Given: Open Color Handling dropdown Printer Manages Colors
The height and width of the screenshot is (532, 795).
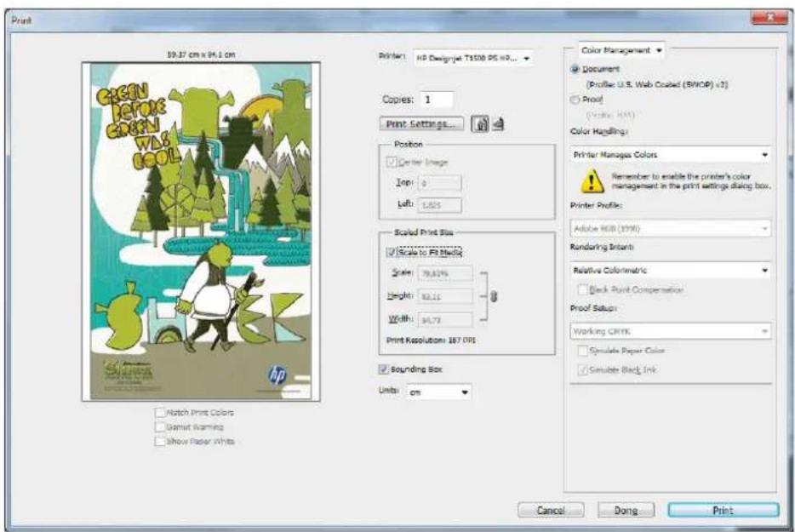Looking at the screenshot, I should click(x=670, y=155).
